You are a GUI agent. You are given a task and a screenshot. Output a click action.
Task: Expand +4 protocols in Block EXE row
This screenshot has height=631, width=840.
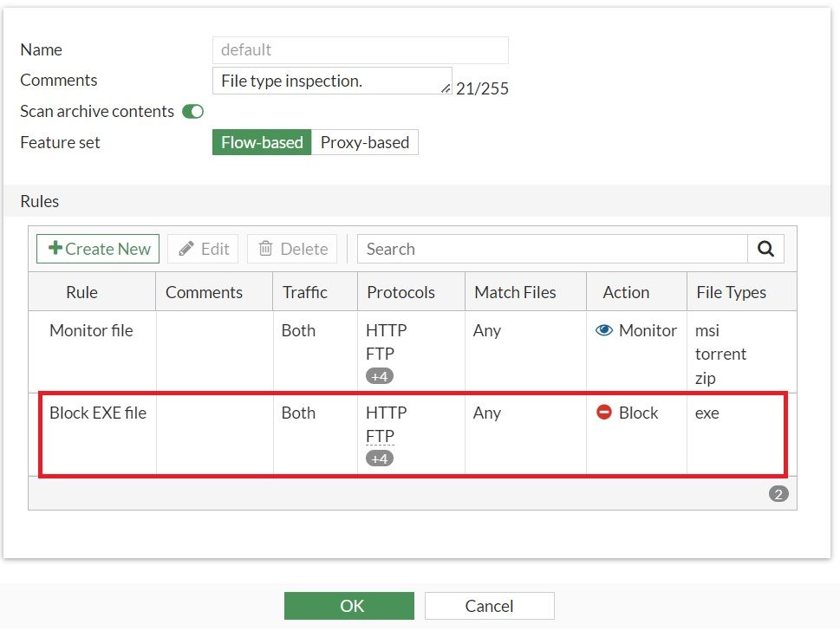click(379, 459)
